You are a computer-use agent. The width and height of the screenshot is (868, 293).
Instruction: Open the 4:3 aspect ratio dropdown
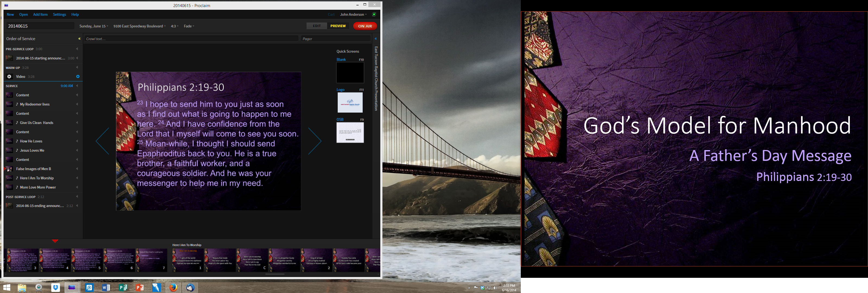point(174,26)
